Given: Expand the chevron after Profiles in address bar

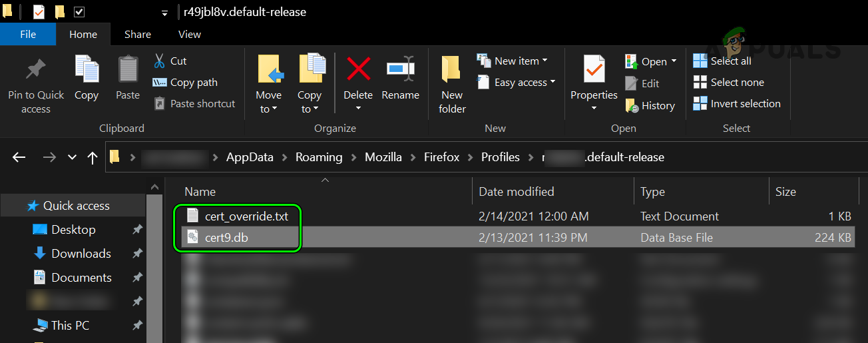Looking at the screenshot, I should coord(531,158).
